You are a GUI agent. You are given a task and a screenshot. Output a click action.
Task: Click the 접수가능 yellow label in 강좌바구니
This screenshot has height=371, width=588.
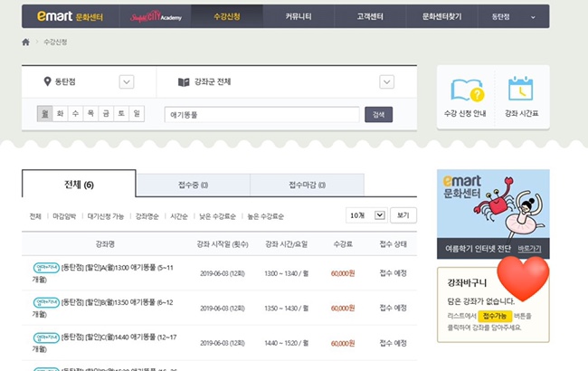495,316
